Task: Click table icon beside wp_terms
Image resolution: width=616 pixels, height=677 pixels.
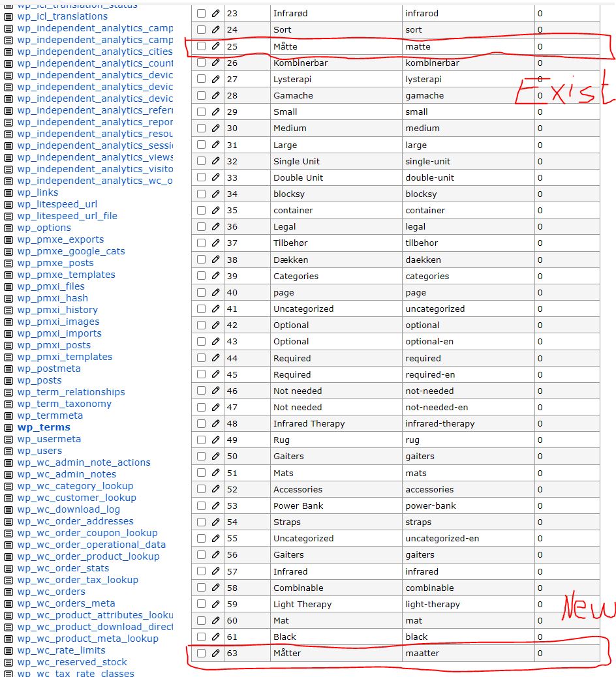Action: pos(8,427)
